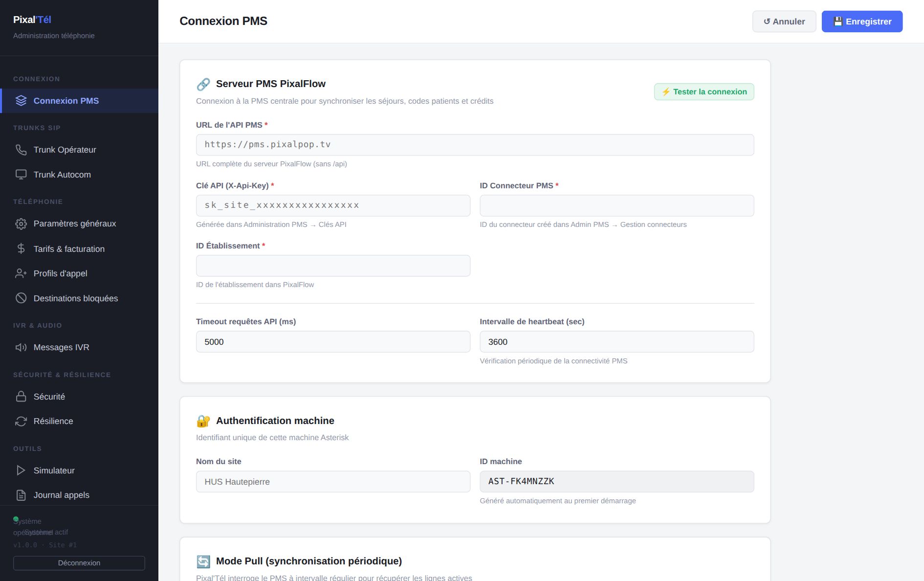Click hint 'URL complète du serveur PixalFlow'
The height and width of the screenshot is (581, 924).
271,164
